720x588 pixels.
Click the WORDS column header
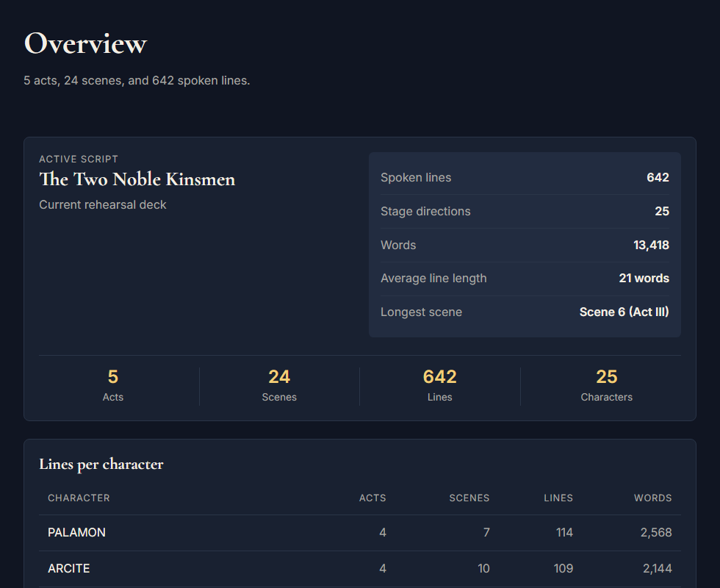pos(652,498)
